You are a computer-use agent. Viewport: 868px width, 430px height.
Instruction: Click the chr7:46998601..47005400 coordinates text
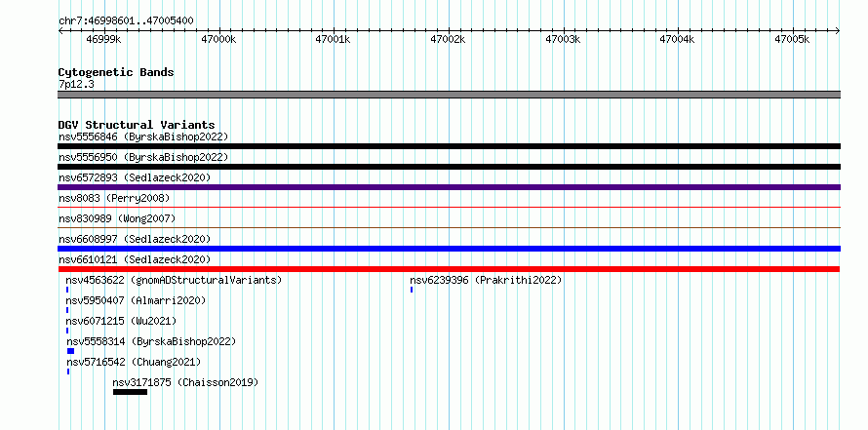tap(126, 20)
